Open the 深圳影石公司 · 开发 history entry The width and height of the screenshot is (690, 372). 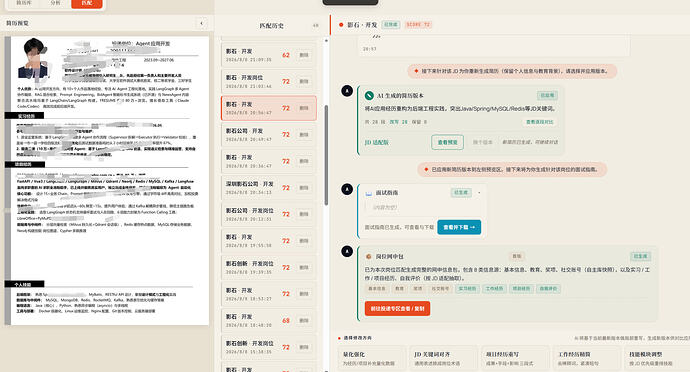tap(268, 188)
